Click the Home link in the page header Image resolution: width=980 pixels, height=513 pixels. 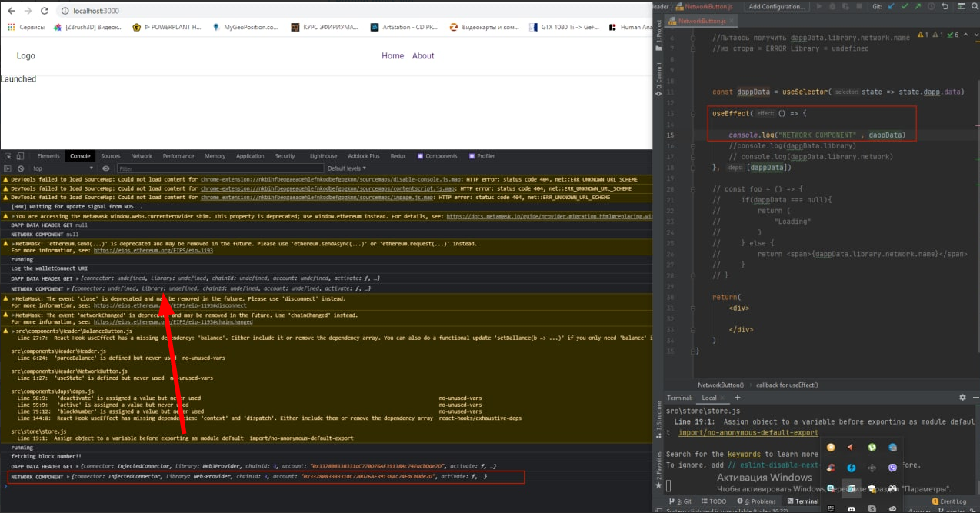click(x=392, y=56)
